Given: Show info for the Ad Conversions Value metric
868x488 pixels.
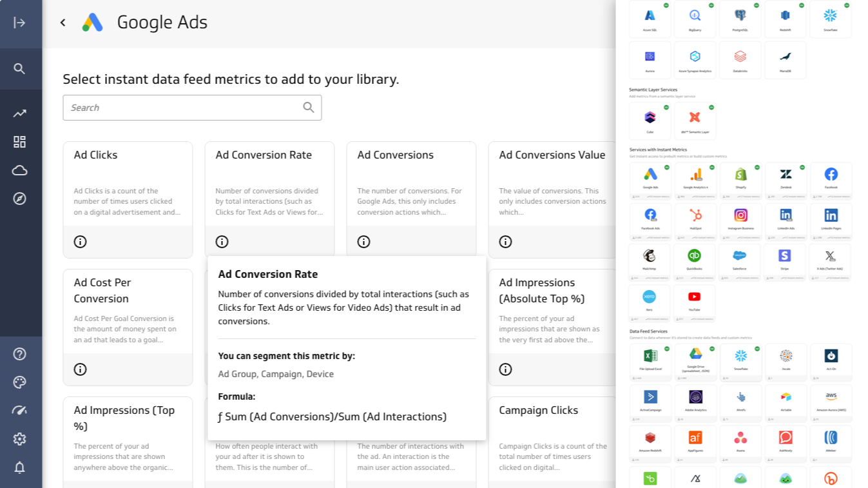Looking at the screenshot, I should (505, 242).
